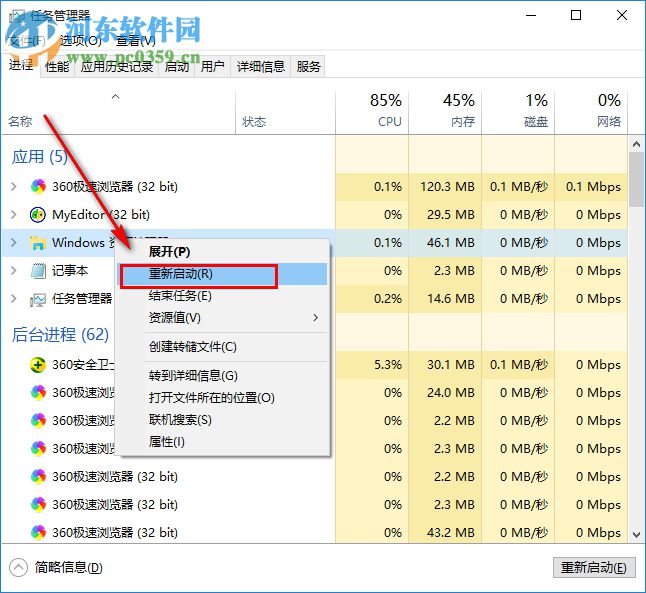Sort by the 45% 内存 column header
Viewport: 646px width, 593px height.
point(445,113)
